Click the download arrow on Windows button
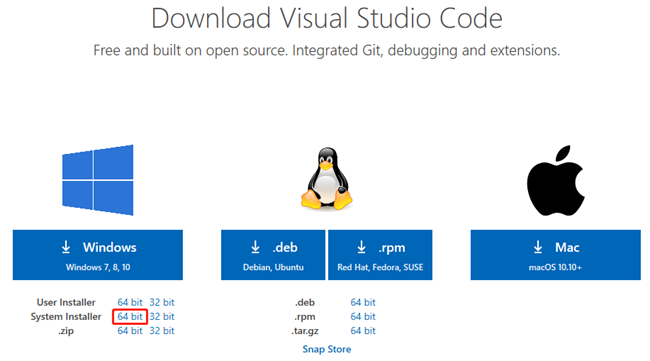The height and width of the screenshot is (361, 650). point(66,247)
